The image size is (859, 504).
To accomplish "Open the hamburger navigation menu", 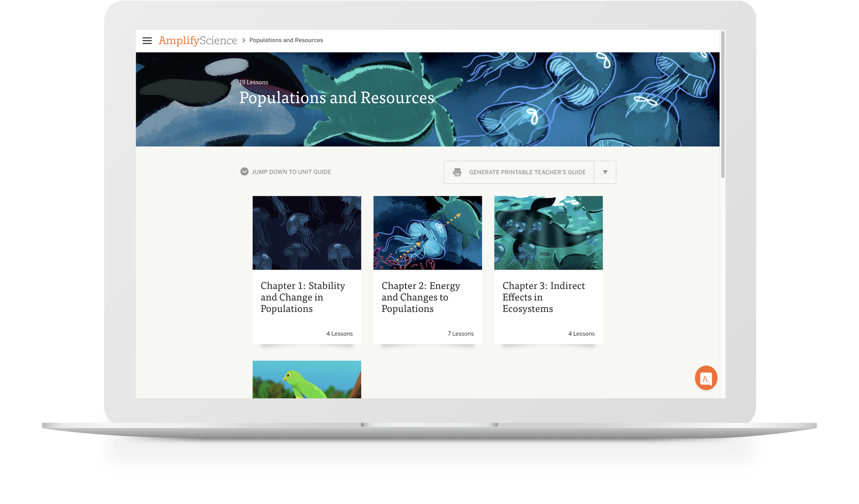I will tap(147, 41).
